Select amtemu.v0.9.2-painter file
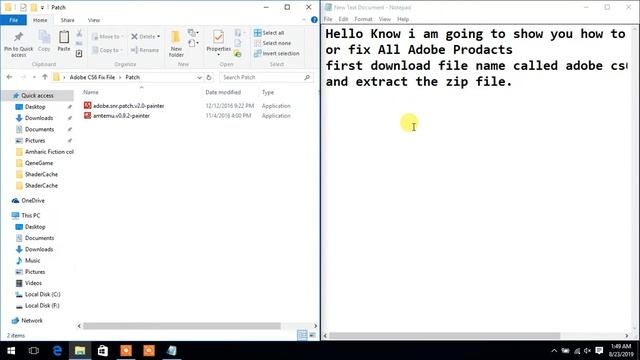This screenshot has height=360, width=640. (117, 116)
